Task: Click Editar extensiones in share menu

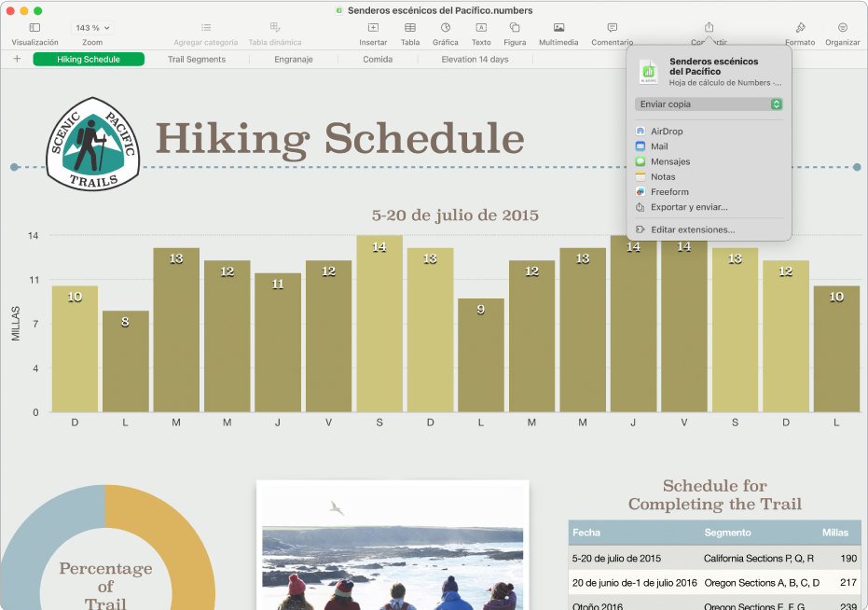Action: pyautogui.click(x=692, y=229)
